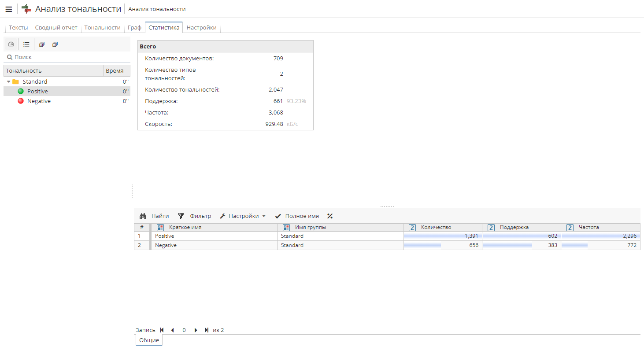Screen dimensions: 644x358
Task: Collapse the Standard tree group
Action: click(x=8, y=82)
